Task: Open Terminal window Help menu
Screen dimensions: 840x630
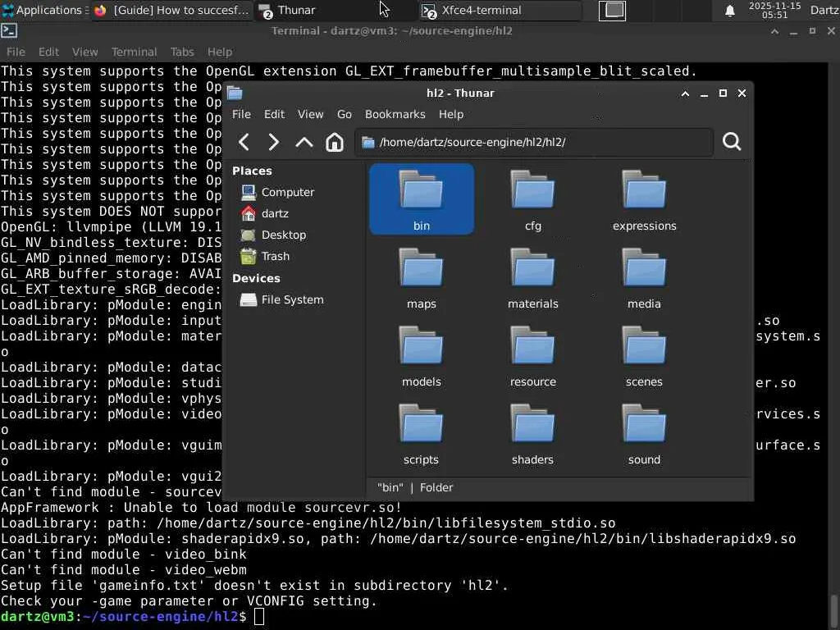Action: coord(220,52)
